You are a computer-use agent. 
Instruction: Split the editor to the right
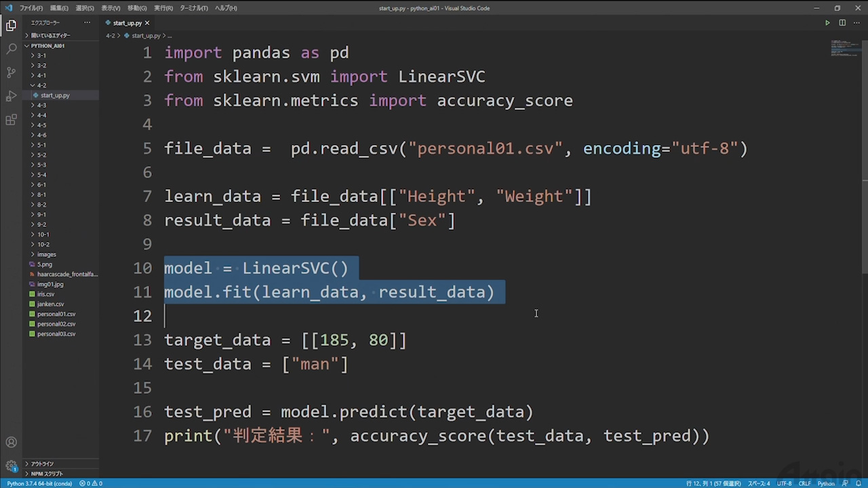pos(842,23)
